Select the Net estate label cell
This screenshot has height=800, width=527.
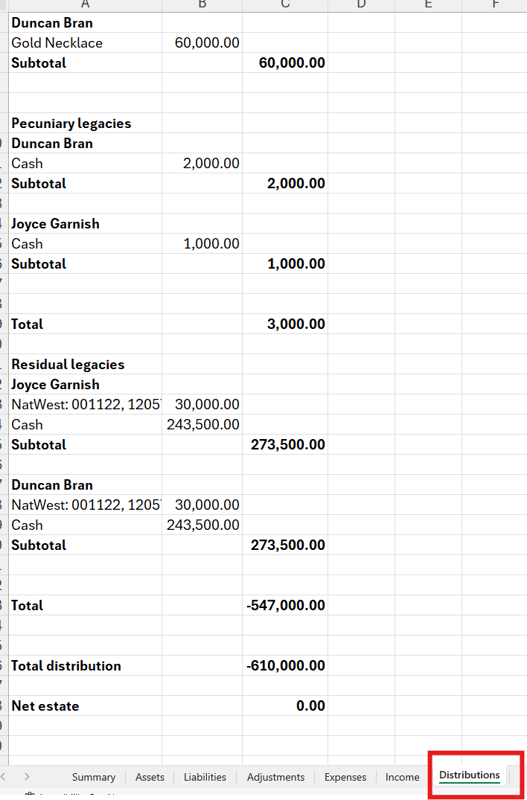click(85, 706)
